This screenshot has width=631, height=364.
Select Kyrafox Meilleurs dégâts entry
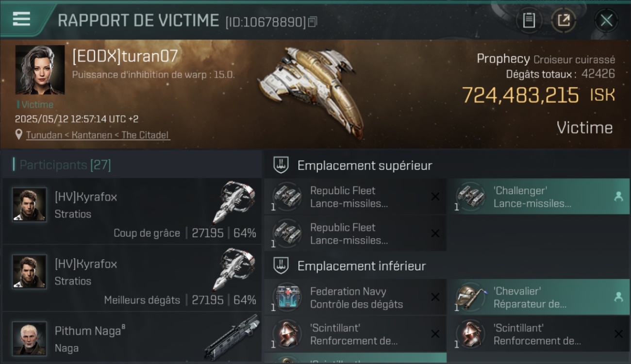pyautogui.click(x=132, y=278)
